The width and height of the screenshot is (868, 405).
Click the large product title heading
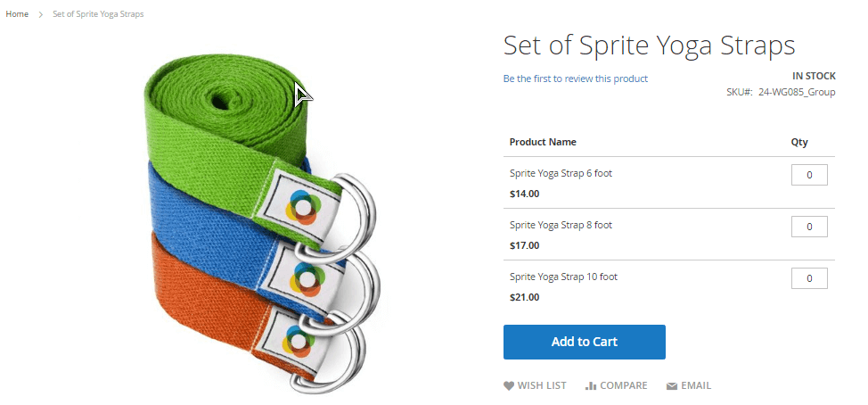(649, 45)
